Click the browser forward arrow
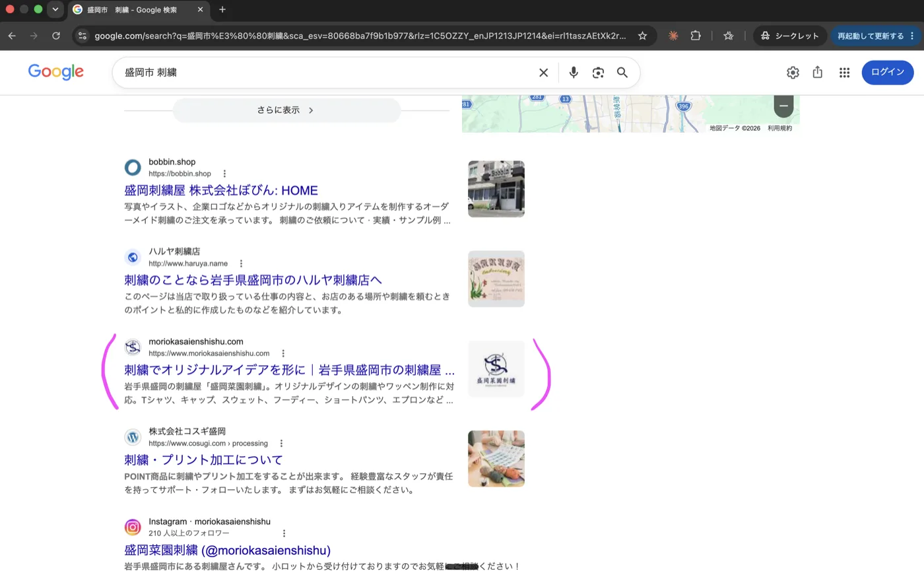Screen dimensions: 924x575 [34, 36]
